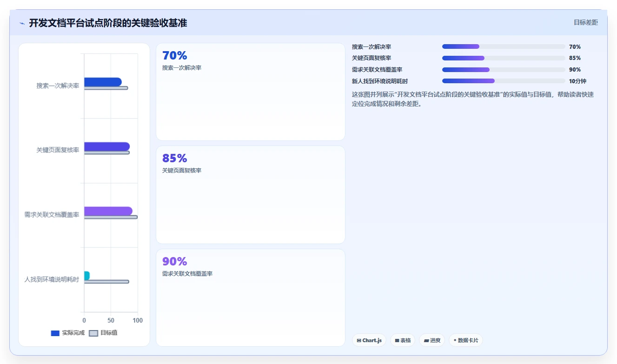
Task: Click the 表格 tag chip
Action: click(403, 340)
